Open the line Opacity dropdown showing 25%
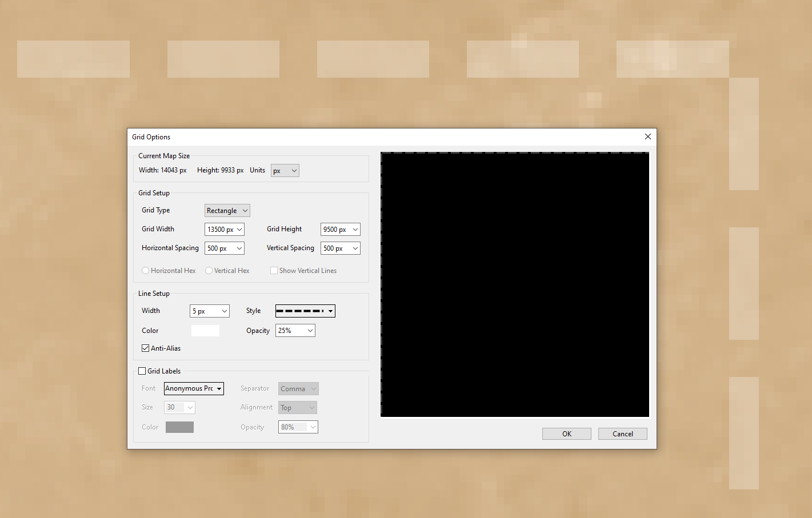Image resolution: width=812 pixels, height=518 pixels. (295, 331)
